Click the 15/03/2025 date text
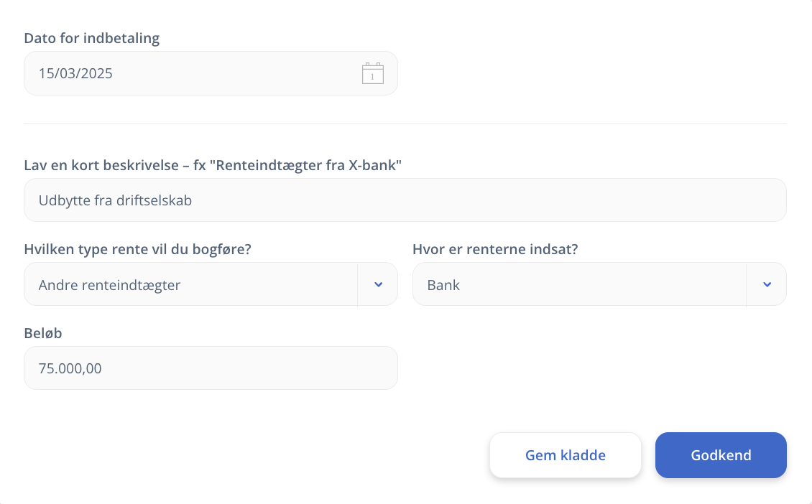This screenshot has height=504, width=812. (x=75, y=73)
